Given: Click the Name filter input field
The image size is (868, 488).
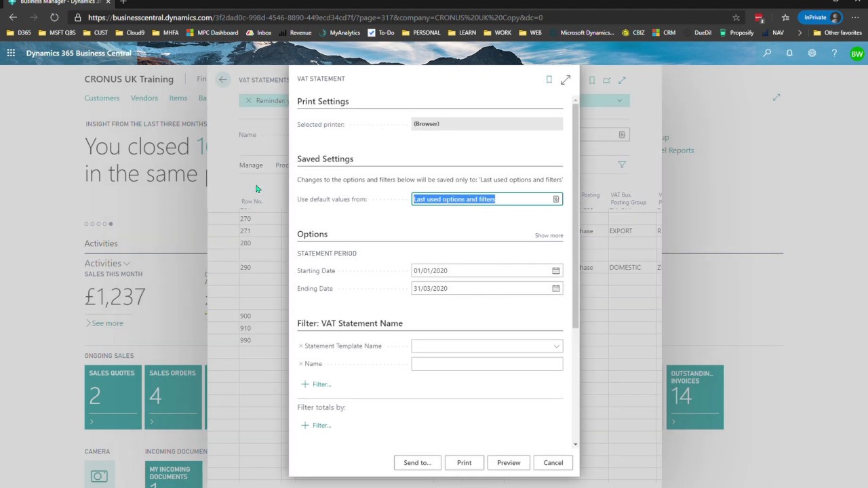Looking at the screenshot, I should click(487, 364).
